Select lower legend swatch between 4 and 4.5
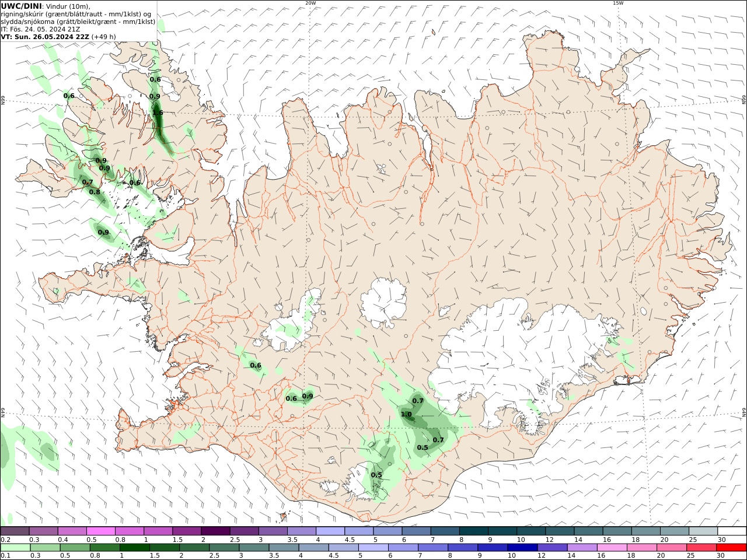Image resolution: width=747 pixels, height=560 pixels. click(x=313, y=548)
